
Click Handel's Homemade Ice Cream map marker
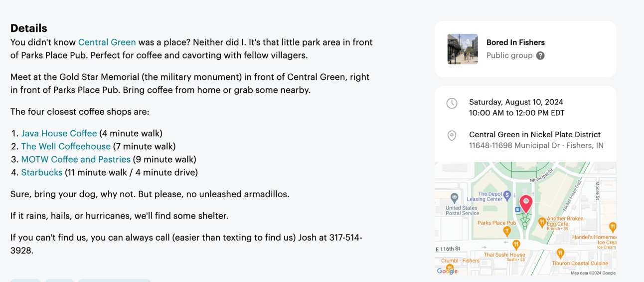pyautogui.click(x=613, y=228)
